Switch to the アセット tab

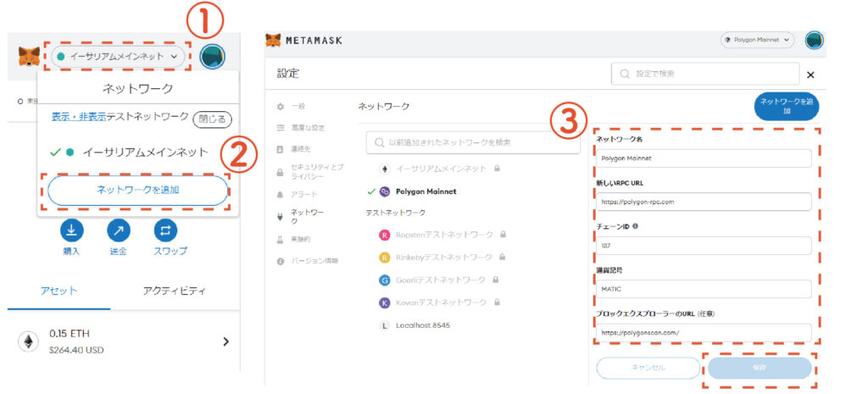coord(58,291)
